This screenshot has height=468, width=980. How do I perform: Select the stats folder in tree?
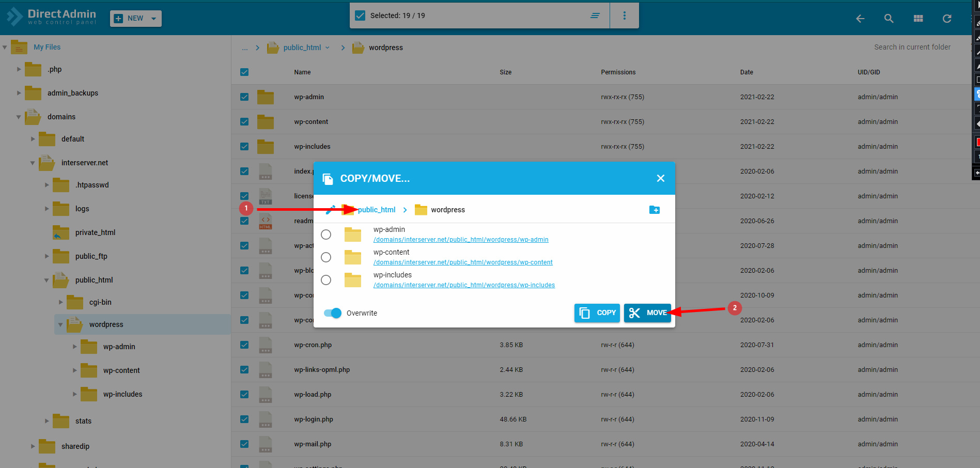(x=83, y=421)
